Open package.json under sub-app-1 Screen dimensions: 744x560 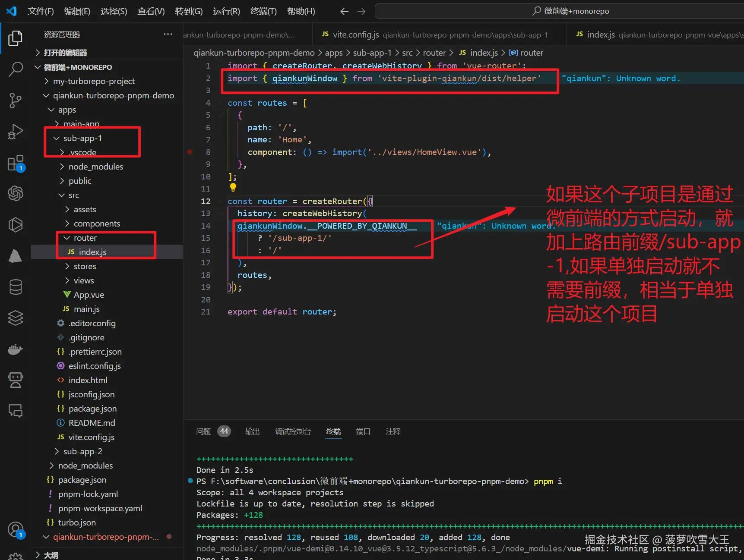click(107, 409)
